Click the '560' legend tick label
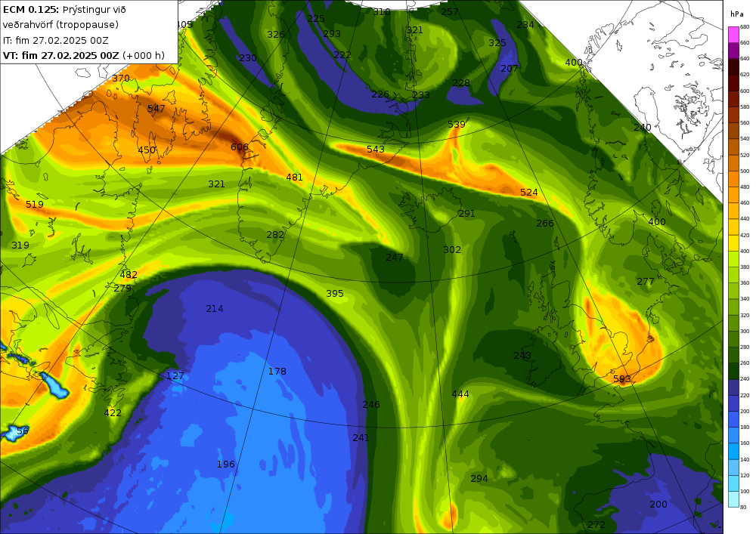 pos(745,123)
